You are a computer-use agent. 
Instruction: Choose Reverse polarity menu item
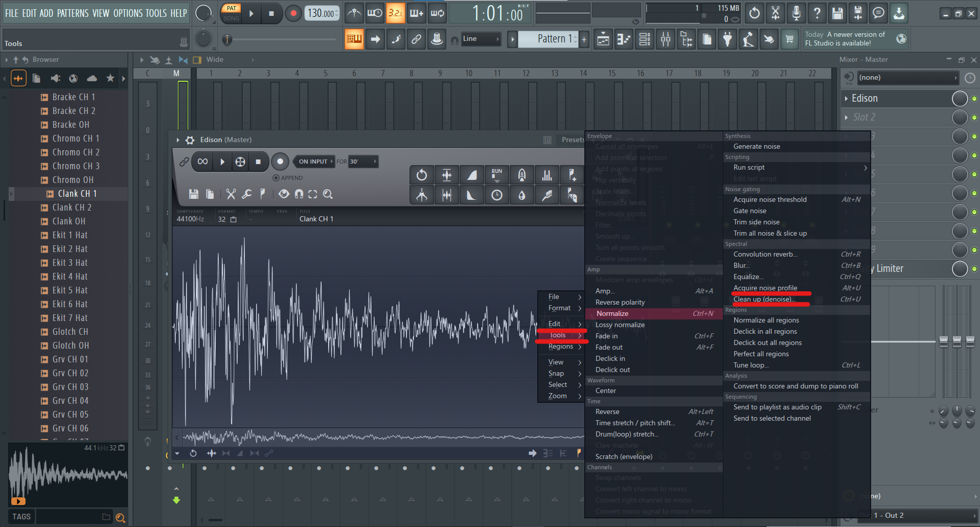(654, 303)
